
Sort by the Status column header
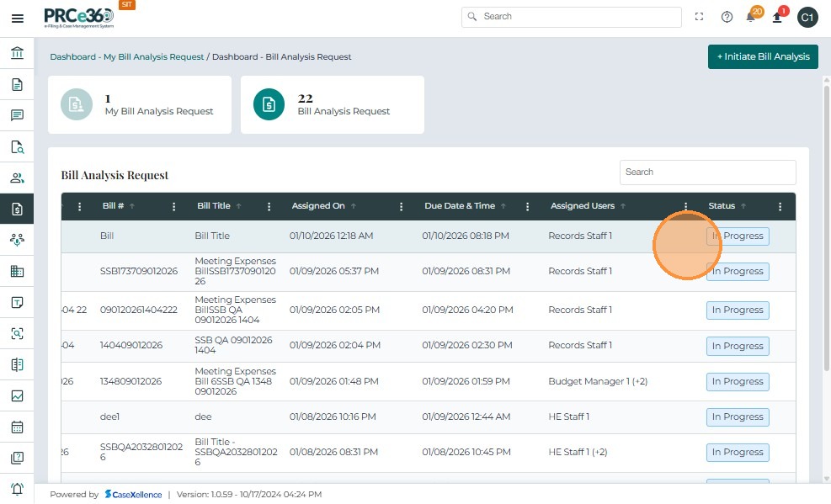(x=727, y=205)
